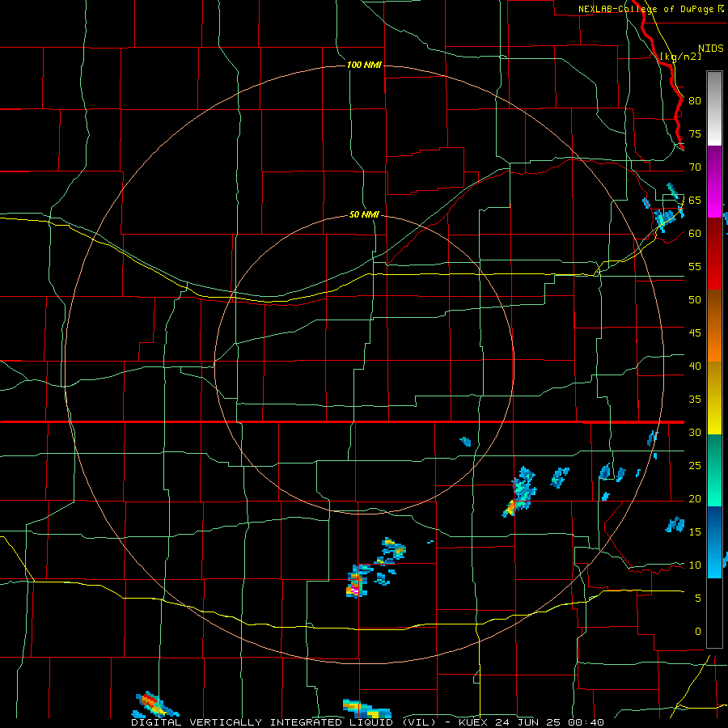
Task: Click the NEXLAB-College of DuPage label
Action: (645, 9)
